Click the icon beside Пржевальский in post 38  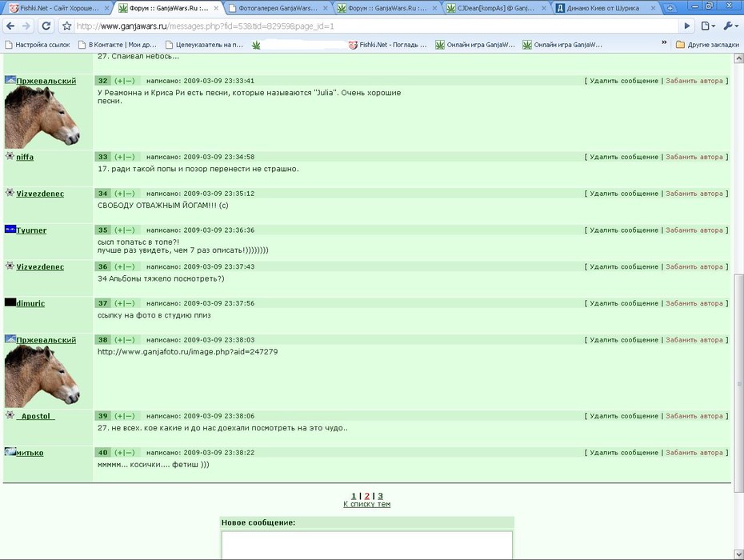(x=10, y=339)
